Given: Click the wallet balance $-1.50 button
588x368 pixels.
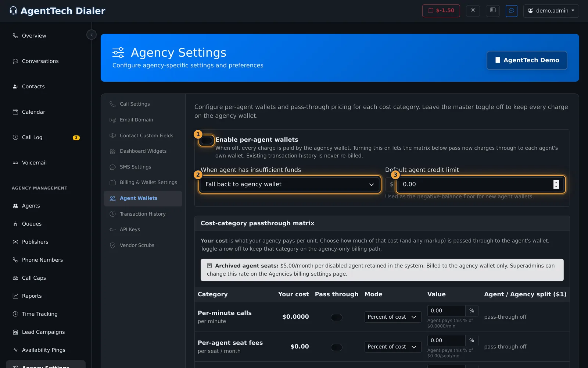Looking at the screenshot, I should tap(441, 11).
